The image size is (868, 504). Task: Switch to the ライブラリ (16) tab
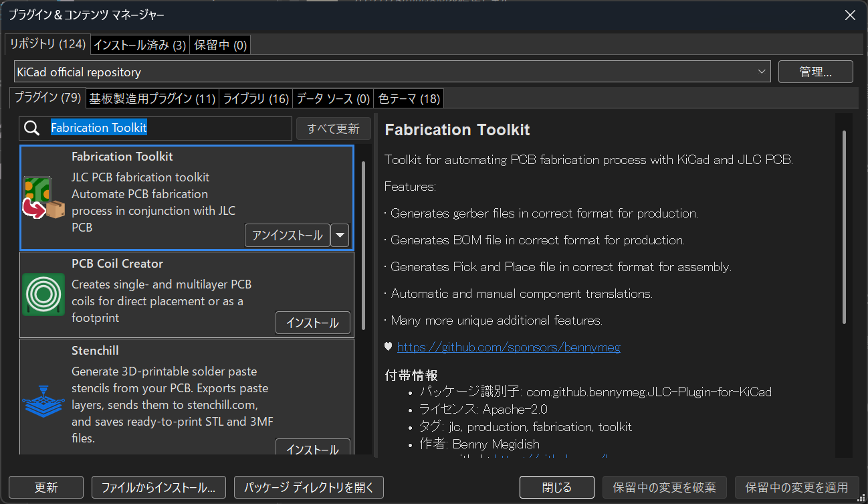click(256, 99)
